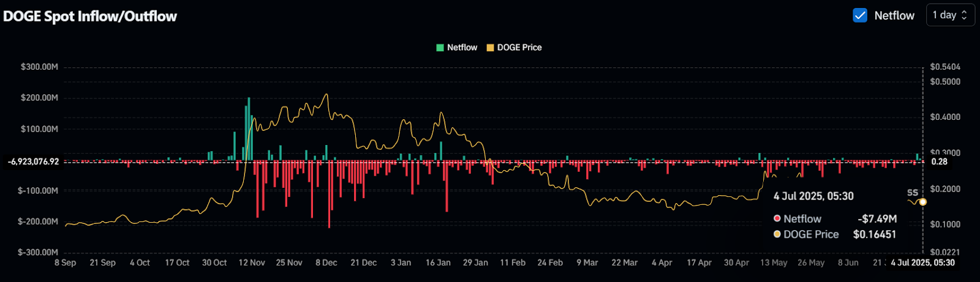Screen dimensions: 980x282
Task: Click the 17 Oct date label
Action: click(x=177, y=262)
